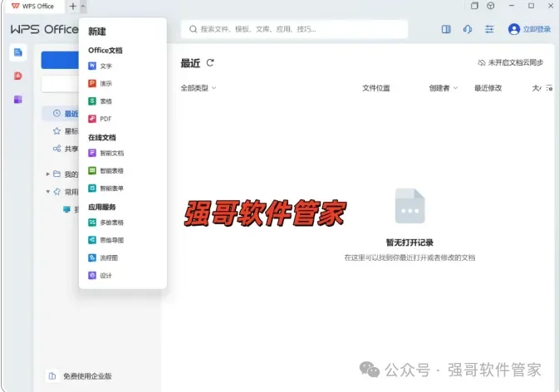Click the empty-state document icon

[x=410, y=206]
